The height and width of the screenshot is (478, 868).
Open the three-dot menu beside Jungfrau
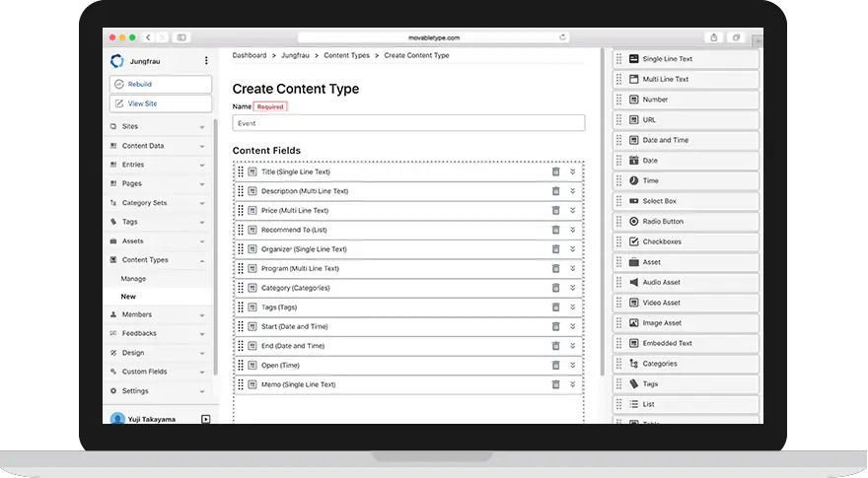click(205, 61)
